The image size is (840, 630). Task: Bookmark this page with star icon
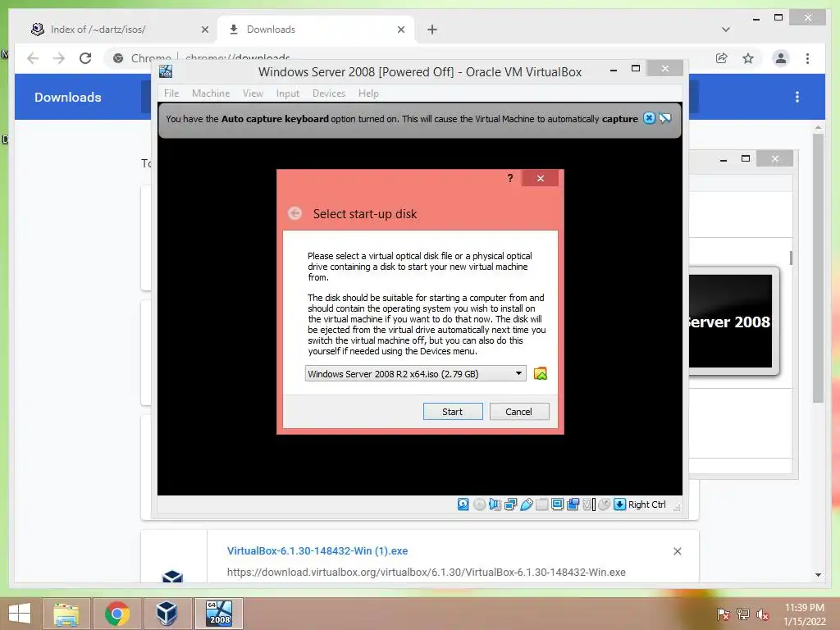[x=748, y=58]
